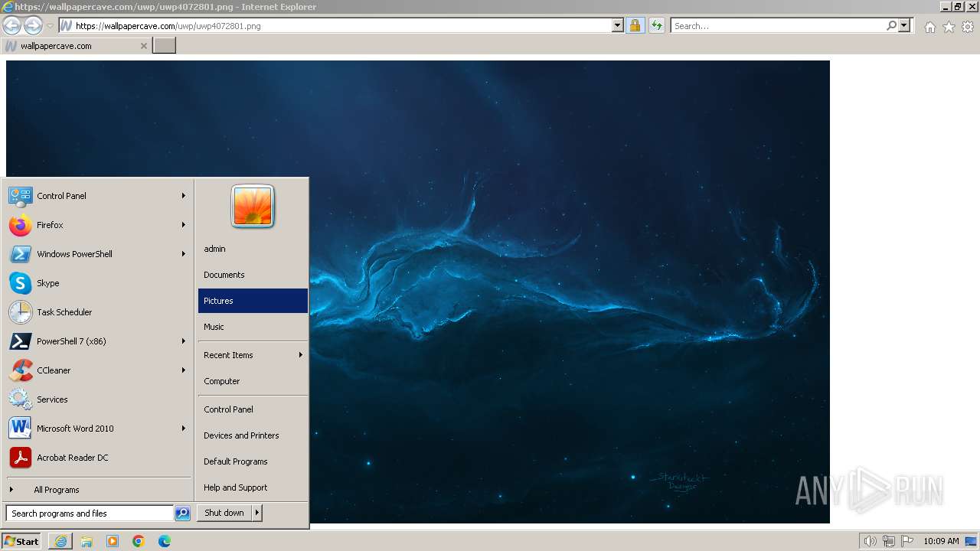Click the volume speaker tray icon
This screenshot has height=551, width=980.
[871, 541]
